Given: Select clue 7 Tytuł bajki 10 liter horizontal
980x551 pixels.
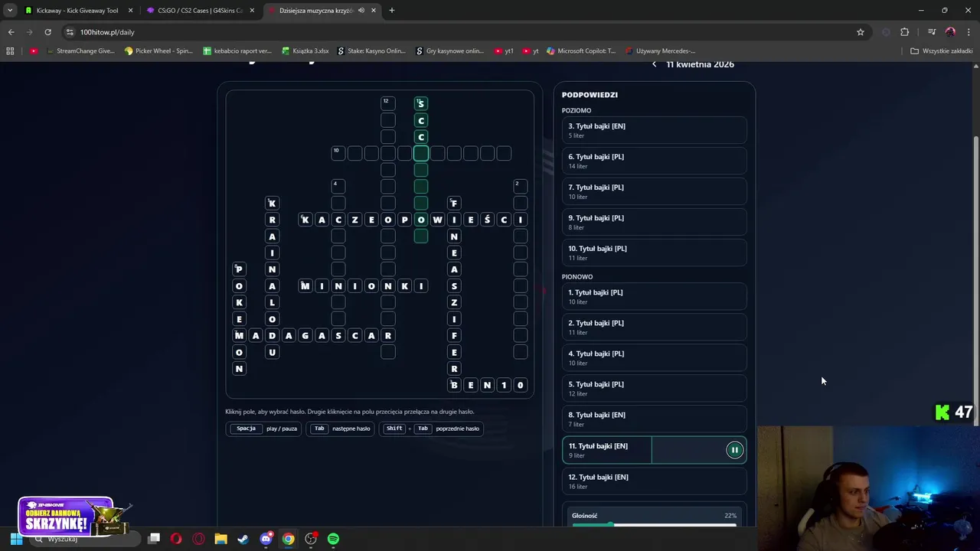Looking at the screenshot, I should pos(654,191).
